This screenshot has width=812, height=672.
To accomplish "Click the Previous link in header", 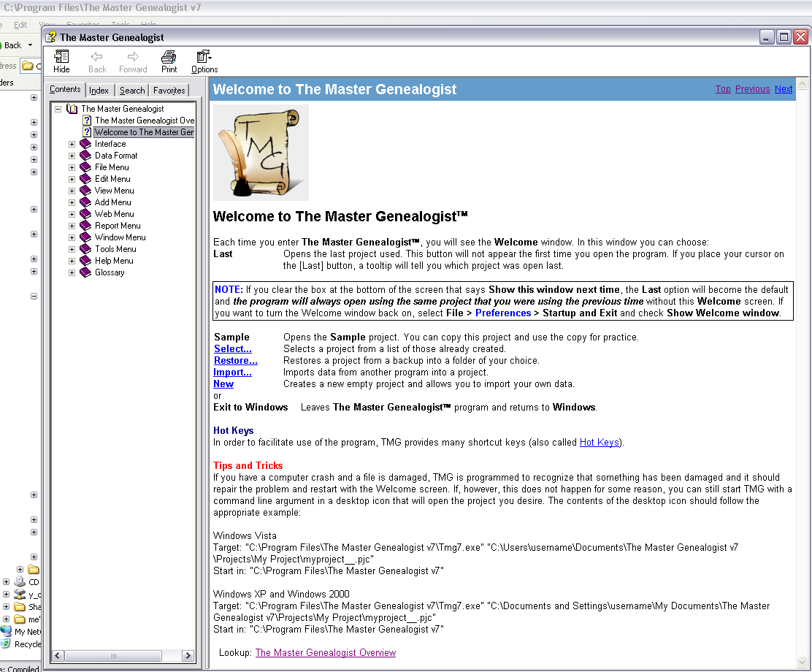I will coord(752,89).
